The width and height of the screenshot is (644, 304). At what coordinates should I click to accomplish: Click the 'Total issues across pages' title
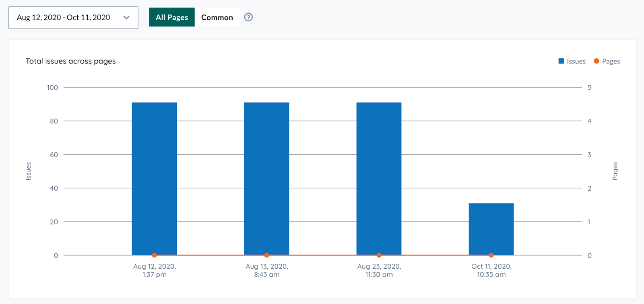[x=71, y=61]
